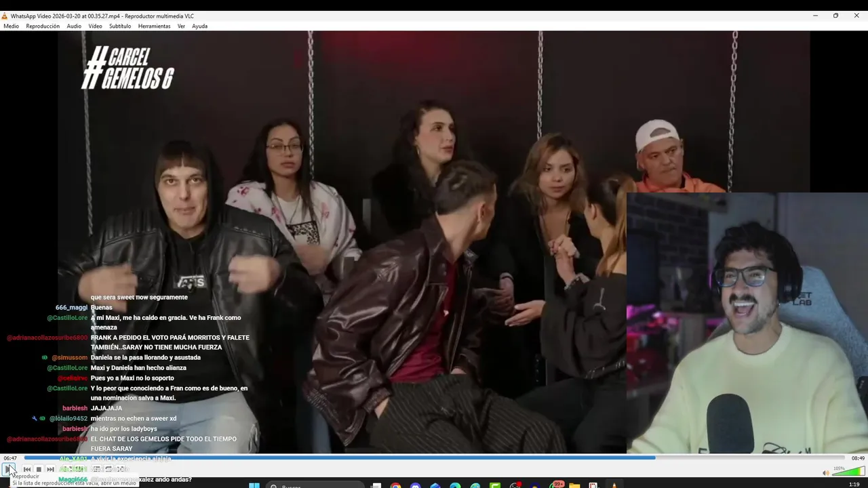Open the Ayuda menu
Screen dimensions: 868x488
pos(199,26)
